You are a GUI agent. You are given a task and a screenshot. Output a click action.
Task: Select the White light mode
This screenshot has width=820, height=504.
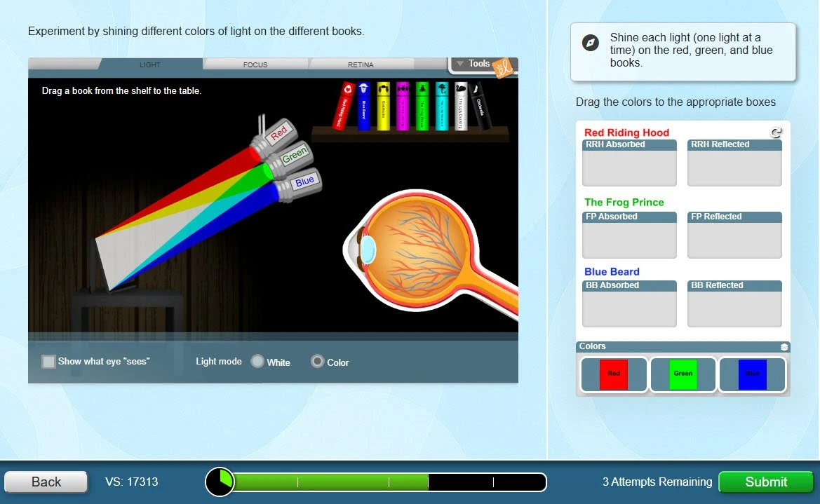257,362
